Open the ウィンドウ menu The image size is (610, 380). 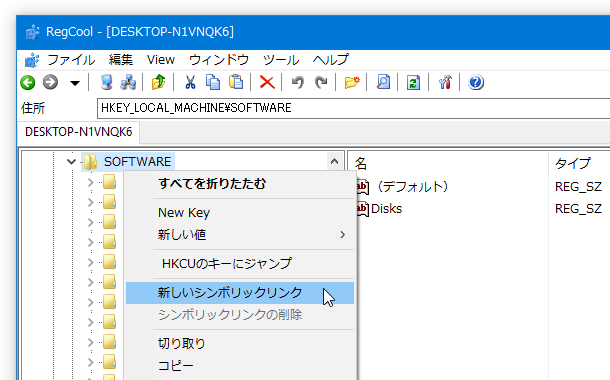point(219,60)
